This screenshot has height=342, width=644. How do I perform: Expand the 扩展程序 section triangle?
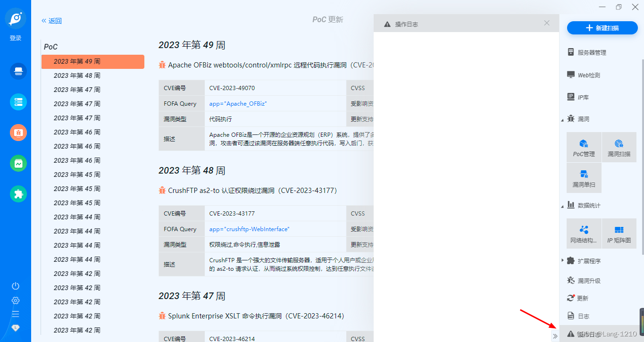coord(562,260)
